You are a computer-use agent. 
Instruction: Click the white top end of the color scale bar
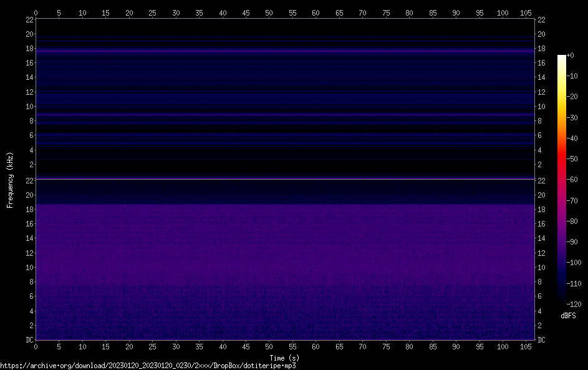pos(562,57)
